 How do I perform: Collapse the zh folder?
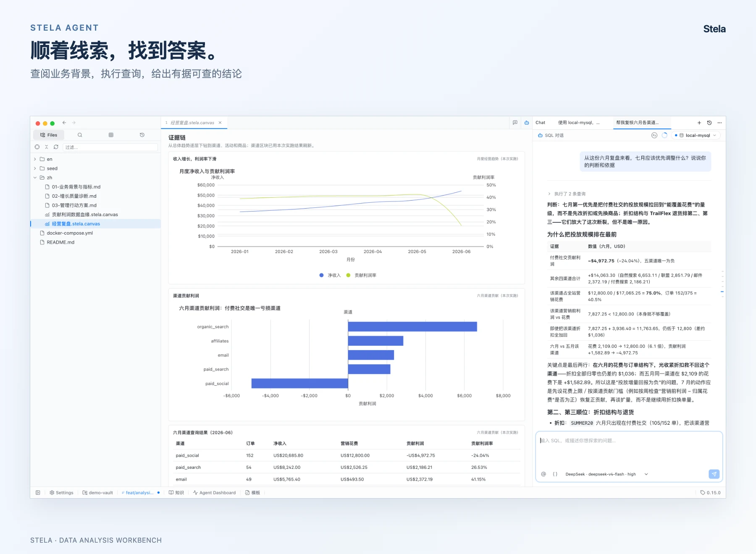click(35, 178)
